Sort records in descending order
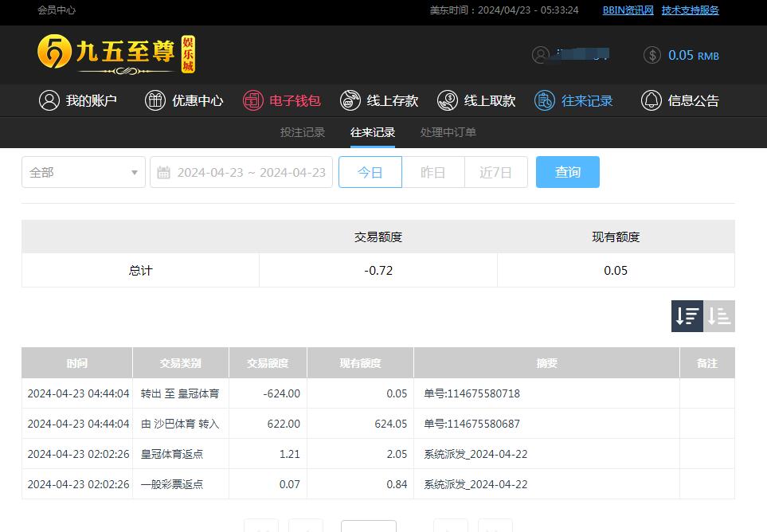The height and width of the screenshot is (532, 767). [687, 316]
